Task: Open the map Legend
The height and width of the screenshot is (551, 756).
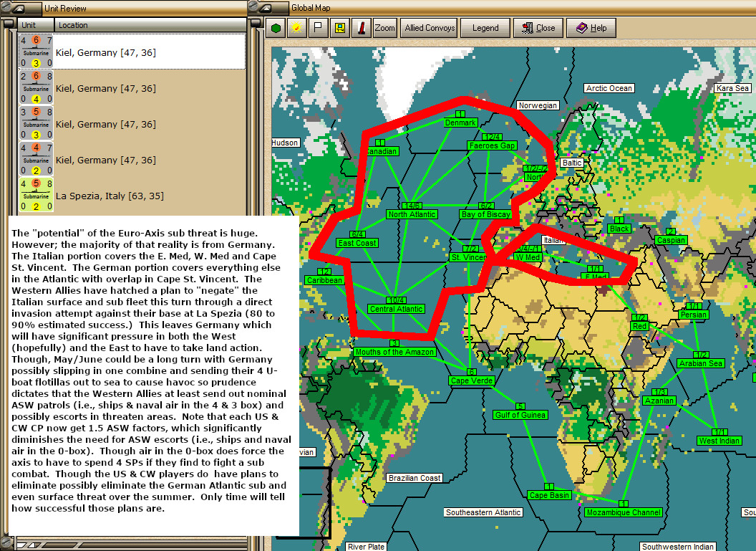Action: point(485,28)
